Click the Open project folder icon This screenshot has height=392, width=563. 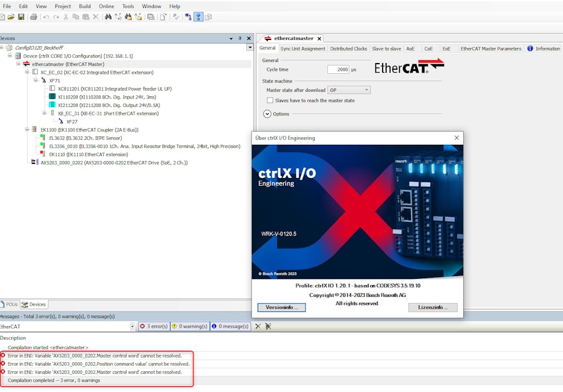11,17
